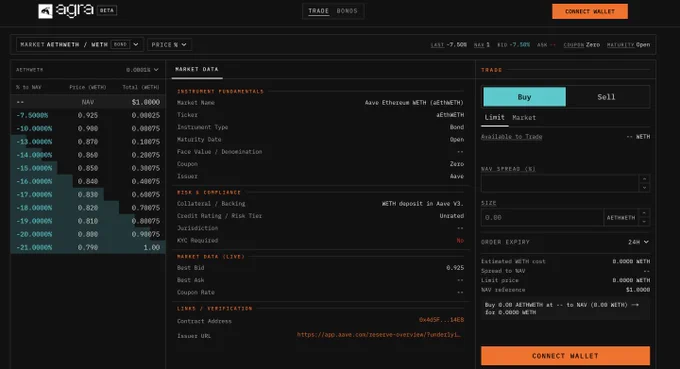Click the bottom CONNECT WALLET button
Image resolution: width=680 pixels, height=369 pixels.
(565, 356)
